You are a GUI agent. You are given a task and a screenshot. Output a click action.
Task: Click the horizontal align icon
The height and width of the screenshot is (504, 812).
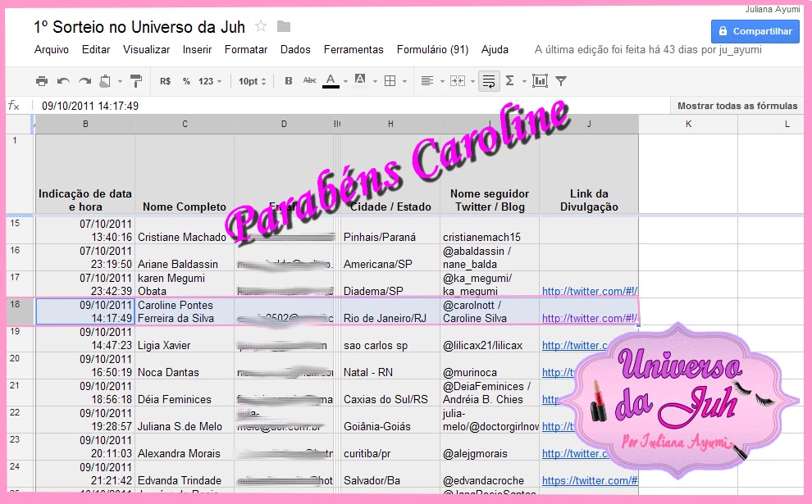coord(427,81)
